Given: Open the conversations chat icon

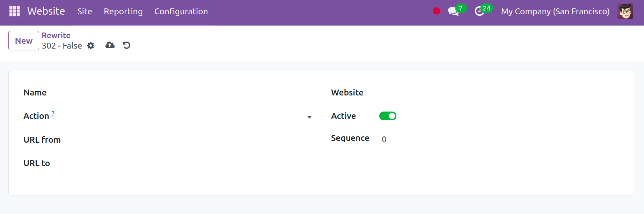Looking at the screenshot, I should point(453,11).
